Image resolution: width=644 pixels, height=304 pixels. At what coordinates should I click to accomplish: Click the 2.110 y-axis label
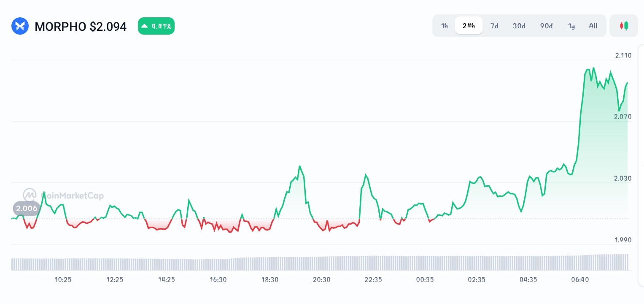[x=623, y=55]
